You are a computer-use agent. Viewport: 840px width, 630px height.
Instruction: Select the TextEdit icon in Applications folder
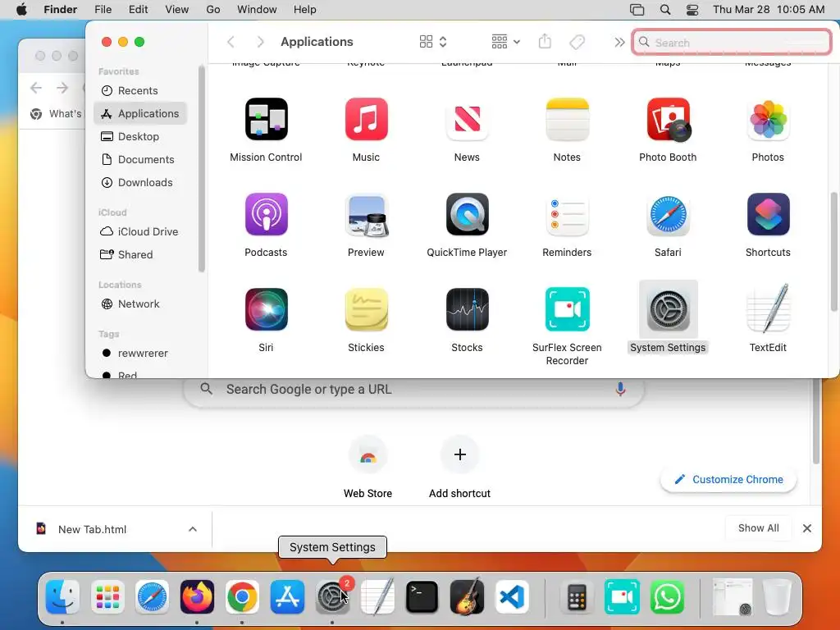pos(768,309)
